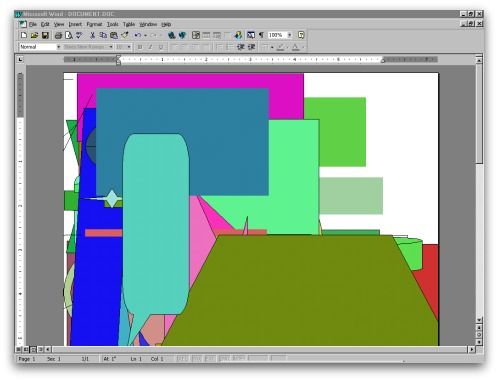Click the vertical scrollbar thumb

click(479, 113)
